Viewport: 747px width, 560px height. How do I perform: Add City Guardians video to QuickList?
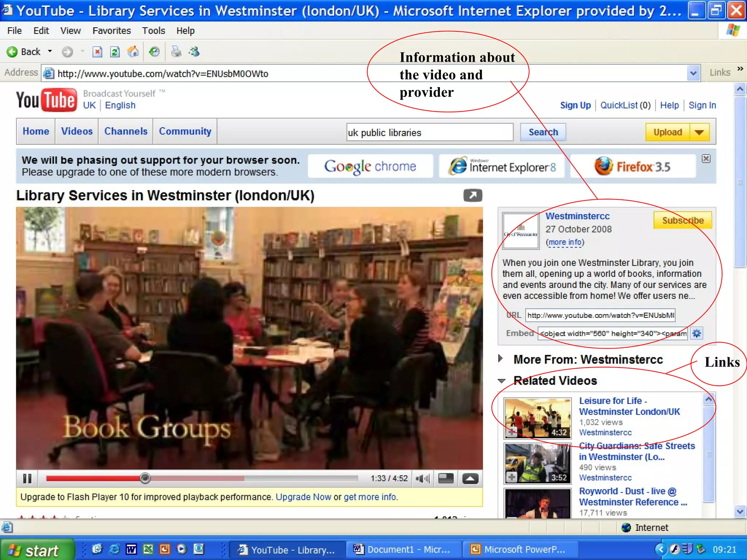[x=512, y=477]
